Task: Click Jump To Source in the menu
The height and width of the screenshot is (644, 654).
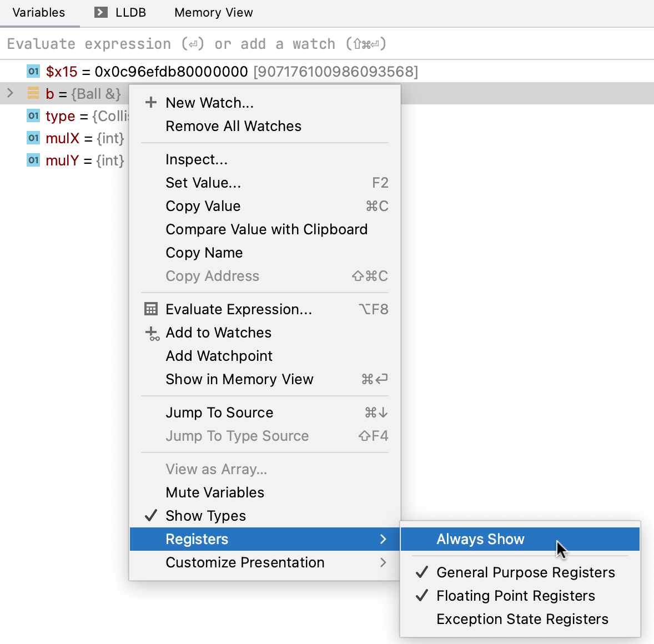Action: (219, 412)
